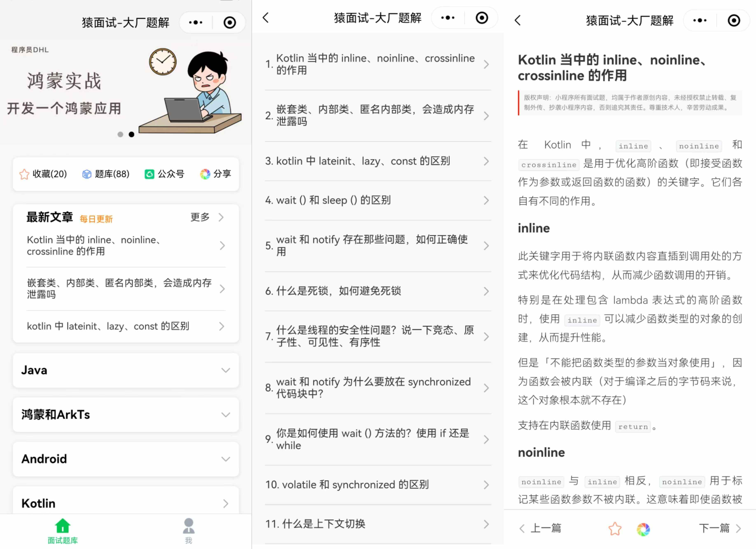Open 题库(88) question bank cube icon
This screenshot has height=549, width=756.
tap(105, 174)
